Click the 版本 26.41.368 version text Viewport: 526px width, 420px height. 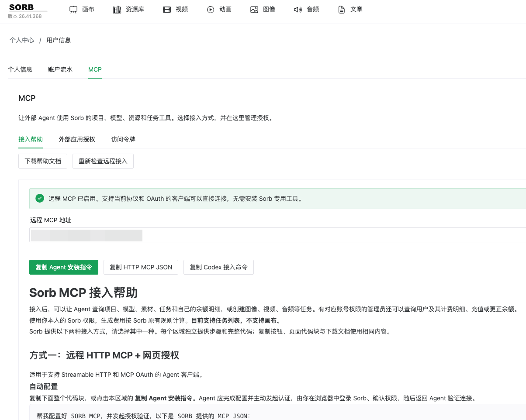click(25, 16)
